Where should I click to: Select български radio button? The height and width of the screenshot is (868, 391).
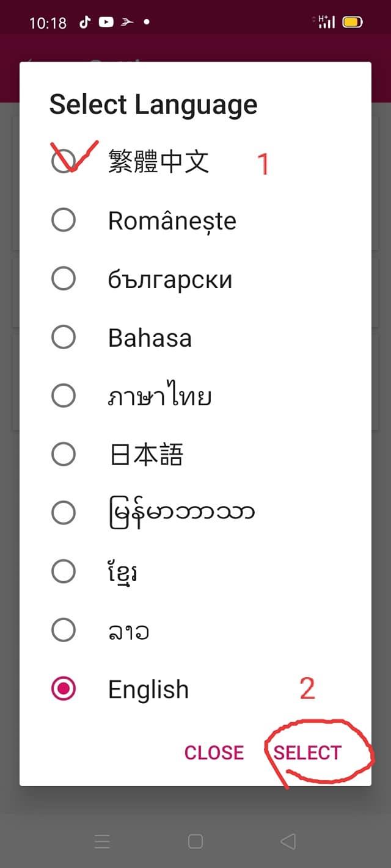click(x=64, y=279)
